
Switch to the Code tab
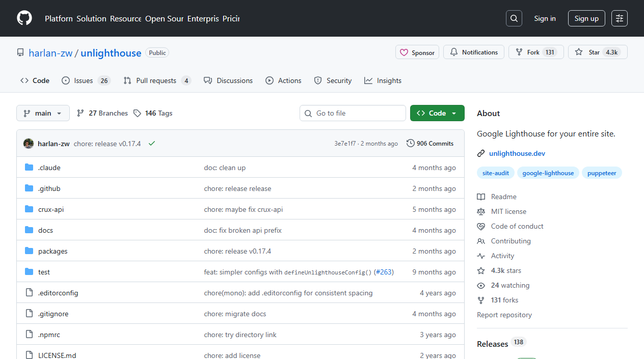click(35, 80)
